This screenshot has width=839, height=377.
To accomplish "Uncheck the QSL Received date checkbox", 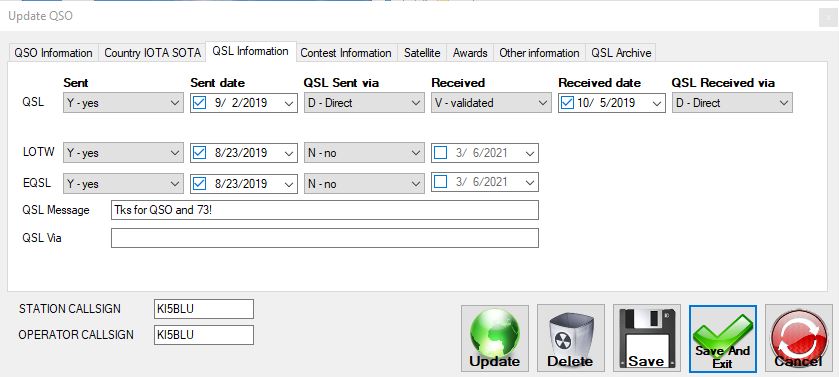I will [x=567, y=103].
